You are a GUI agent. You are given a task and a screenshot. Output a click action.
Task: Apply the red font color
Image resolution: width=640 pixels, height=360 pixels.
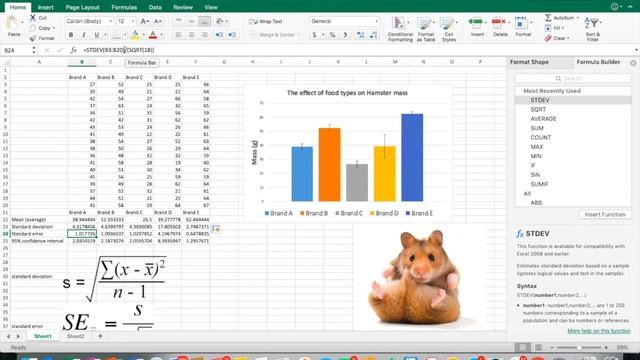[153, 36]
